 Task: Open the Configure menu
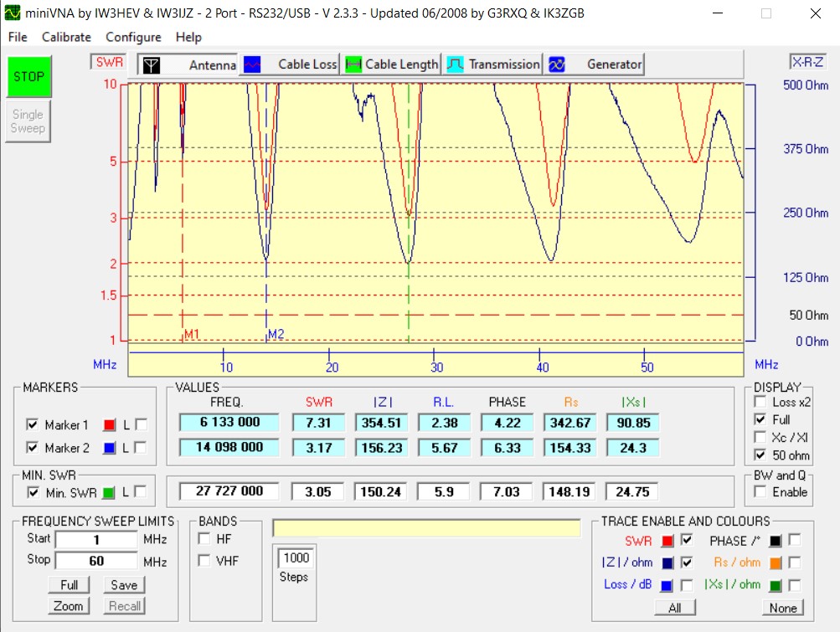133,37
